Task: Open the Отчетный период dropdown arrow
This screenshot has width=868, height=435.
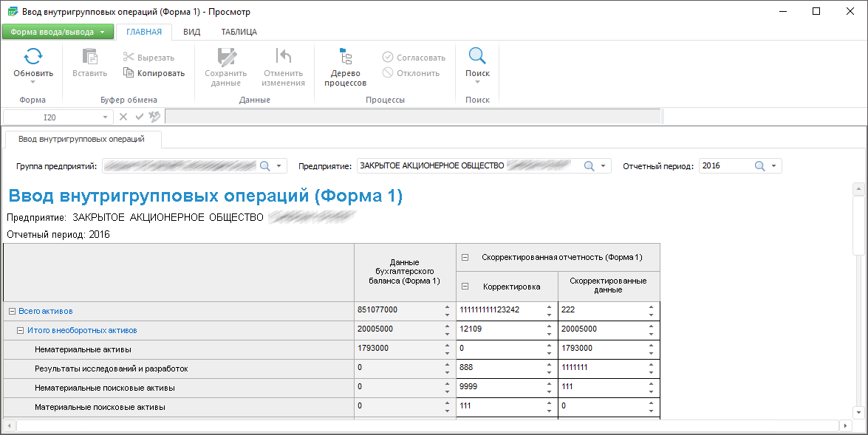Action: pyautogui.click(x=773, y=166)
